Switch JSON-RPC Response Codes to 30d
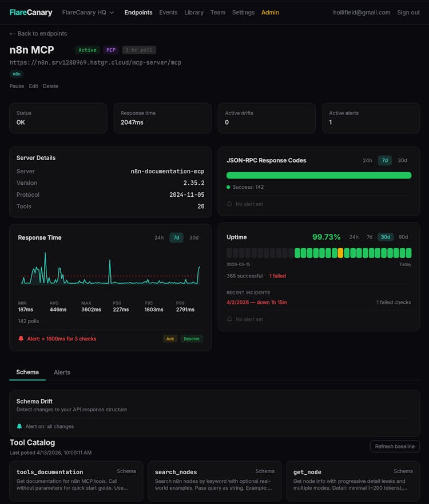 (402, 161)
